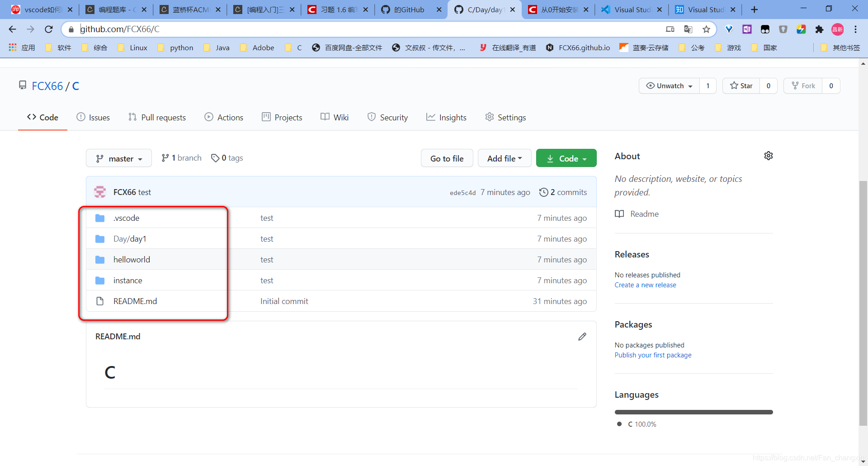Click the FCX66 avatar next to test commit
Screen dimensions: 868x466
coord(100,191)
